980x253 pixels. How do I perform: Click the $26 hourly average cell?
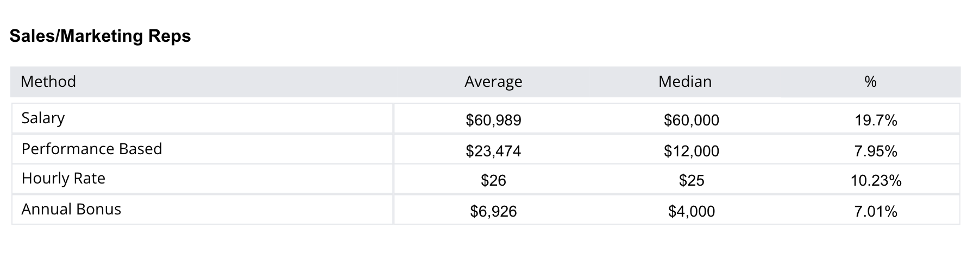pyautogui.click(x=493, y=180)
